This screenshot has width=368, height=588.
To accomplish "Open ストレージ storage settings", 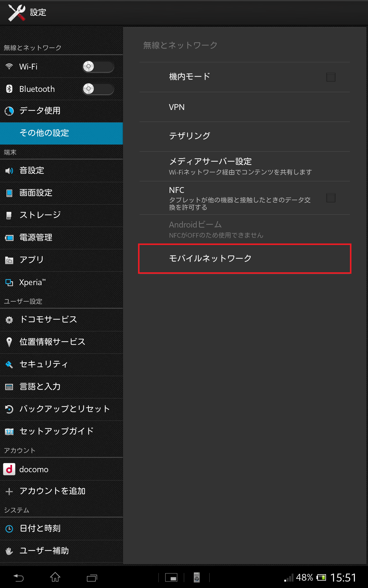I will click(x=61, y=215).
